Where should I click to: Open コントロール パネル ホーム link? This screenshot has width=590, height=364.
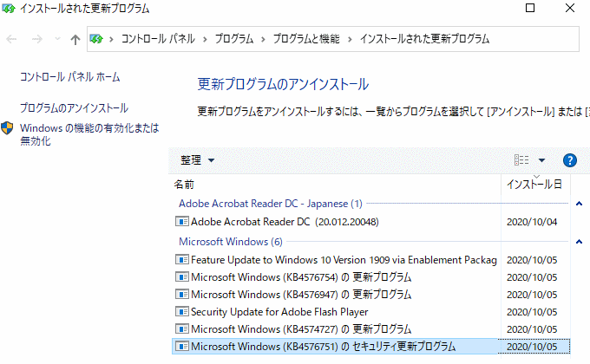click(x=69, y=77)
